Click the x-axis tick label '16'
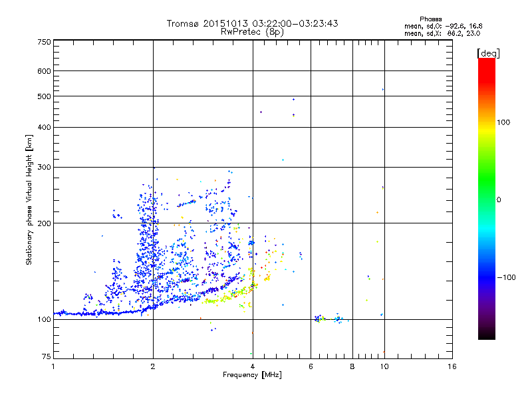Screen dimensions: 532x399 click(x=452, y=366)
